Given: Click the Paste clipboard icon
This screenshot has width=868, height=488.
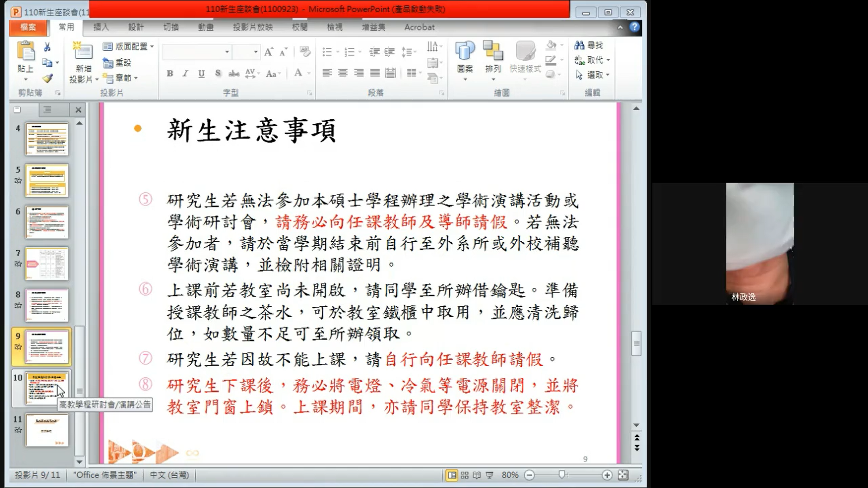Looking at the screenshot, I should 26,51.
